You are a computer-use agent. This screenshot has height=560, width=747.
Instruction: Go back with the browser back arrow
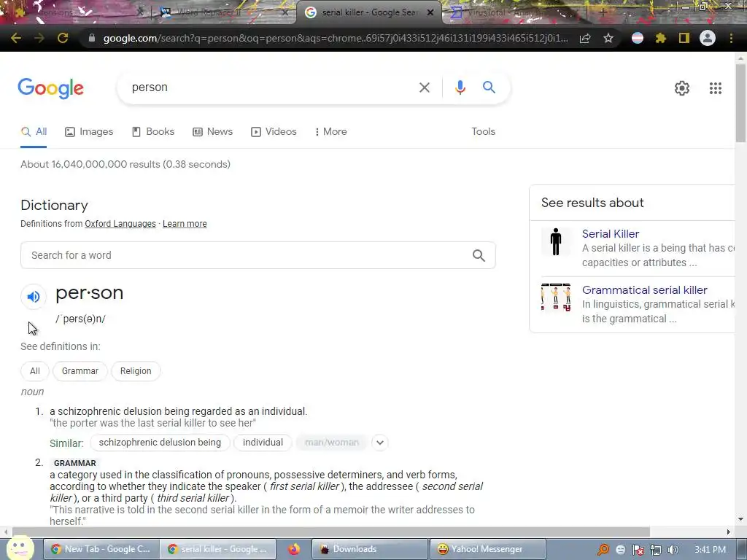(16, 38)
